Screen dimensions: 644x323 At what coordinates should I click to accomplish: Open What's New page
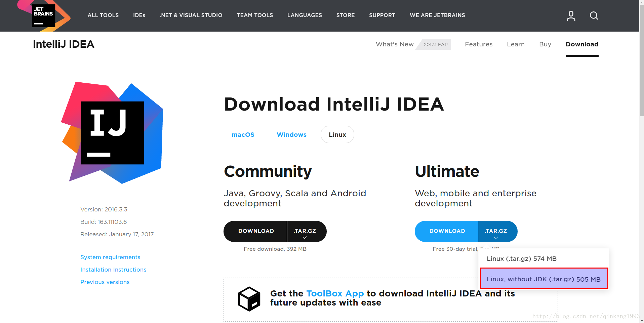[x=395, y=44]
